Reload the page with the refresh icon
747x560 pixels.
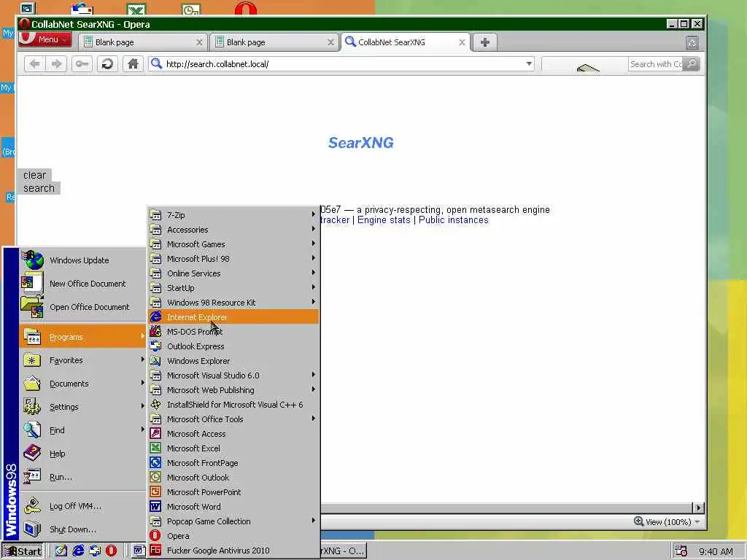[x=108, y=64]
